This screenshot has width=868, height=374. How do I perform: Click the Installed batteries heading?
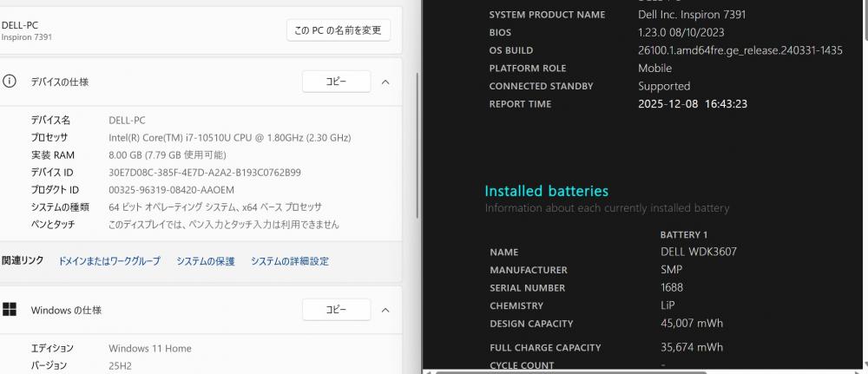pos(546,191)
